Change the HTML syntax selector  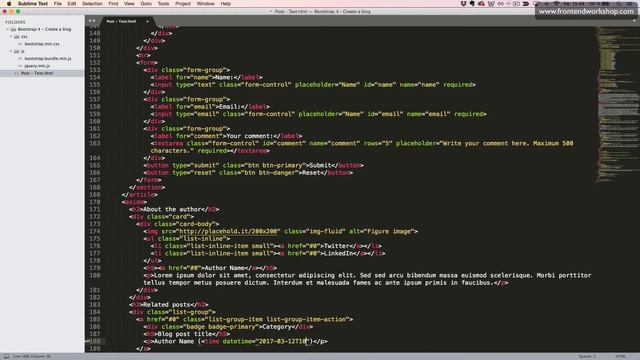pos(620,356)
